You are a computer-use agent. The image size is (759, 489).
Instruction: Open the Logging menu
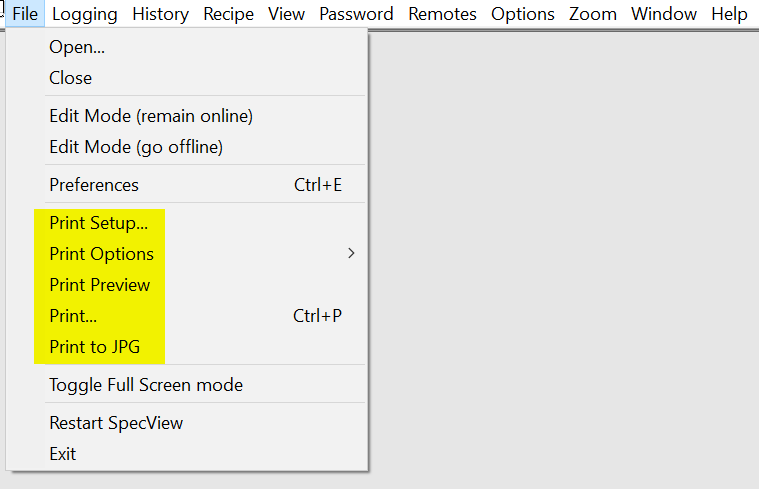pyautogui.click(x=84, y=14)
